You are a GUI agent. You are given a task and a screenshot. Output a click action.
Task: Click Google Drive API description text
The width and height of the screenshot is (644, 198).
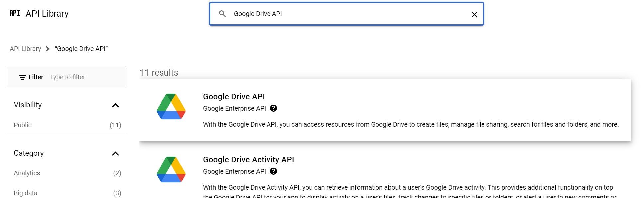(x=411, y=124)
